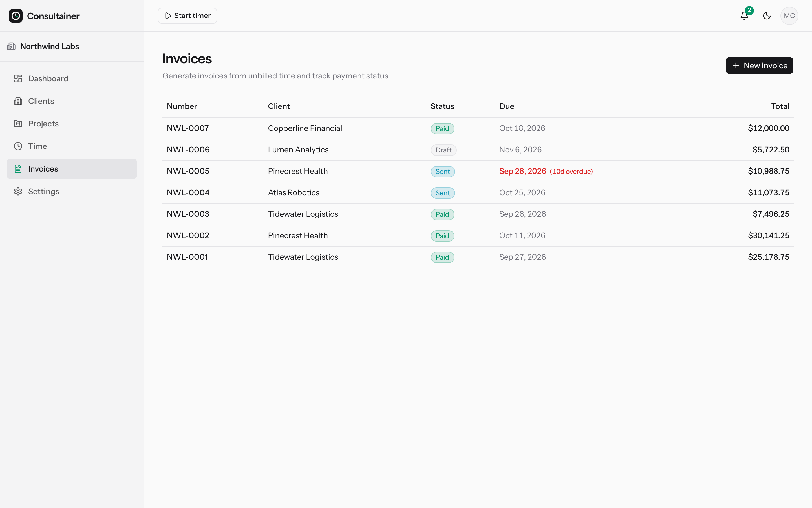Click the overdue date Sep 28, 2026

click(x=522, y=171)
